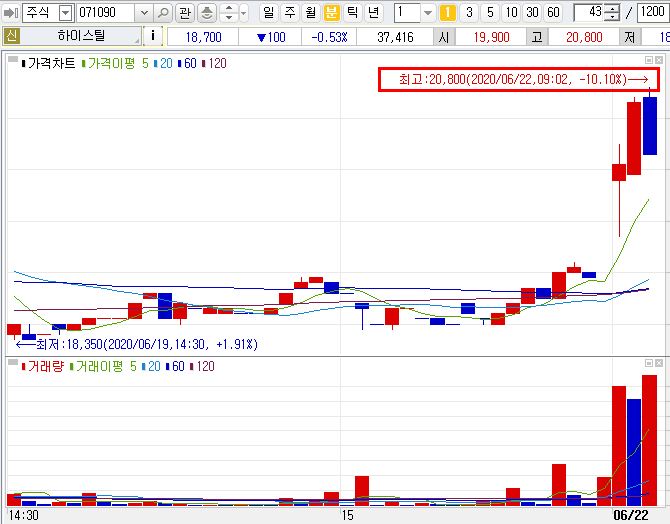Click the gray grip icon of volume panel
Screen dimensions: 670x524
pyautogui.click(x=13, y=362)
